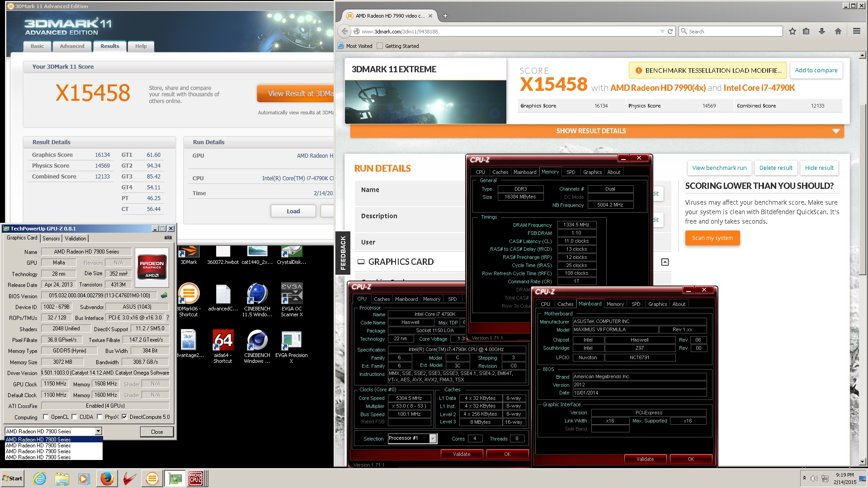The height and width of the screenshot is (488, 868).
Task: Open the Help tab in 3DMark 11
Action: (141, 46)
